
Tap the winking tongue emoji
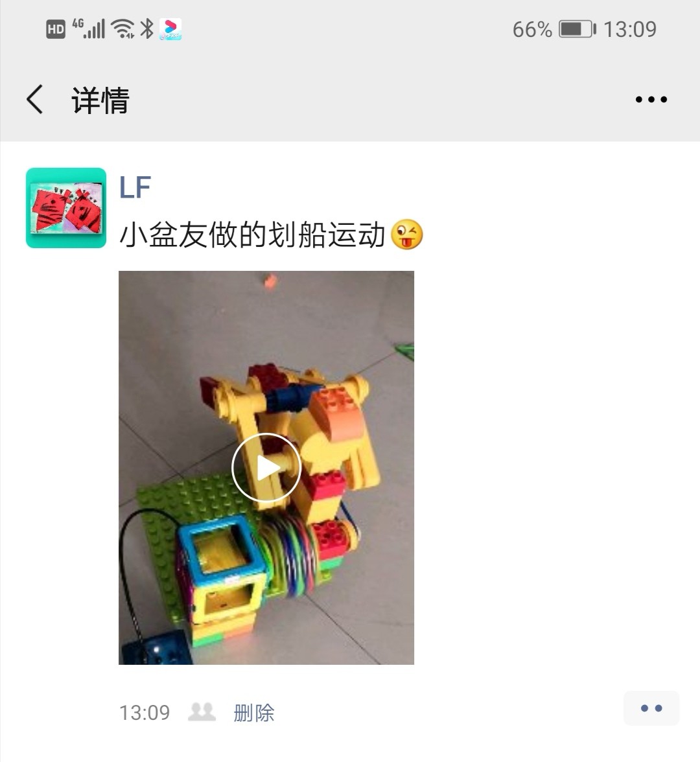tap(407, 235)
